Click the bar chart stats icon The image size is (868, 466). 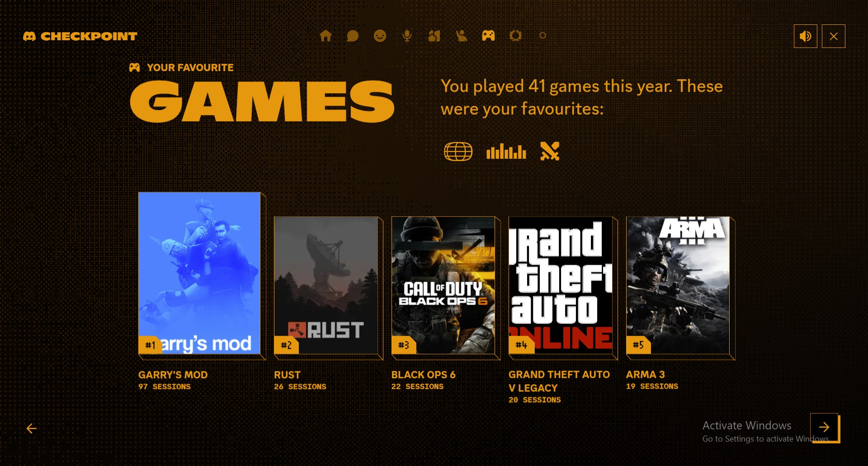coord(506,152)
